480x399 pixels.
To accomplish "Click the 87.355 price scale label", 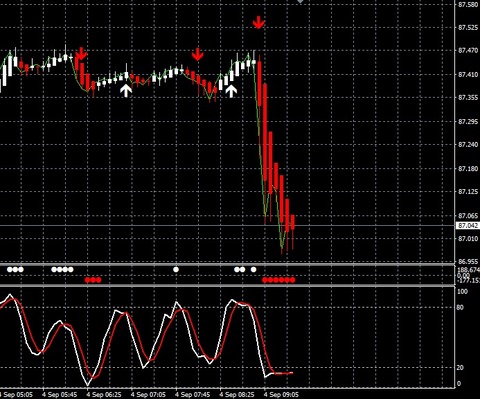I will [x=468, y=98].
